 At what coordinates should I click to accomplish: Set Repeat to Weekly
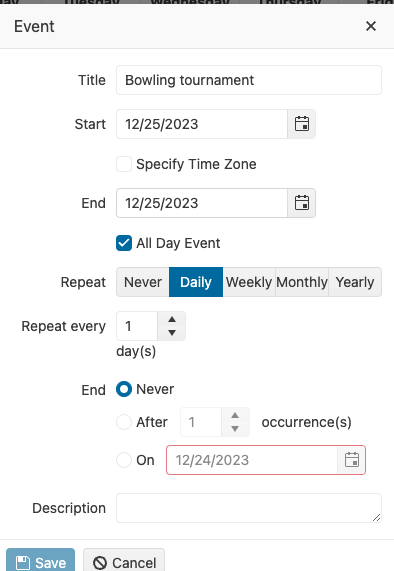pyautogui.click(x=249, y=282)
